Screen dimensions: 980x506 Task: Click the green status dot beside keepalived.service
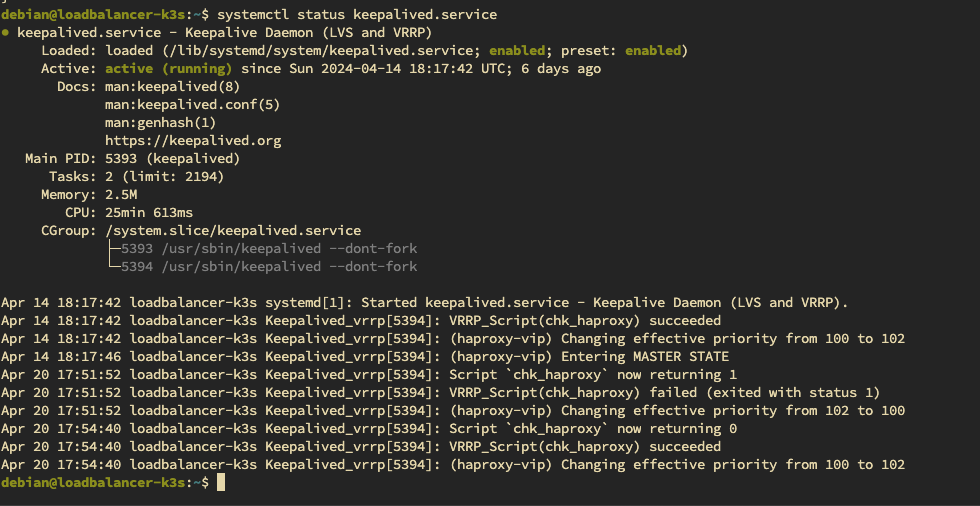coord(7,32)
